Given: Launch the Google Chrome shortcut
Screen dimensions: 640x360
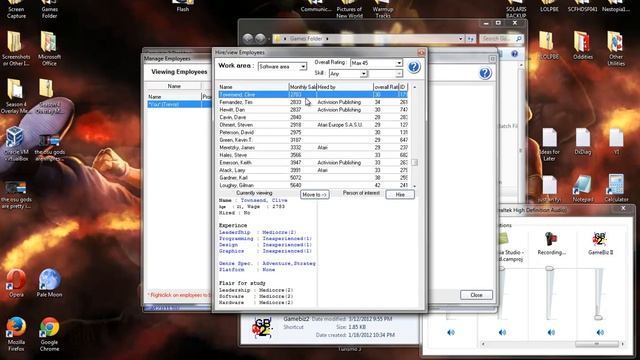Looking at the screenshot, I should [x=49, y=334].
